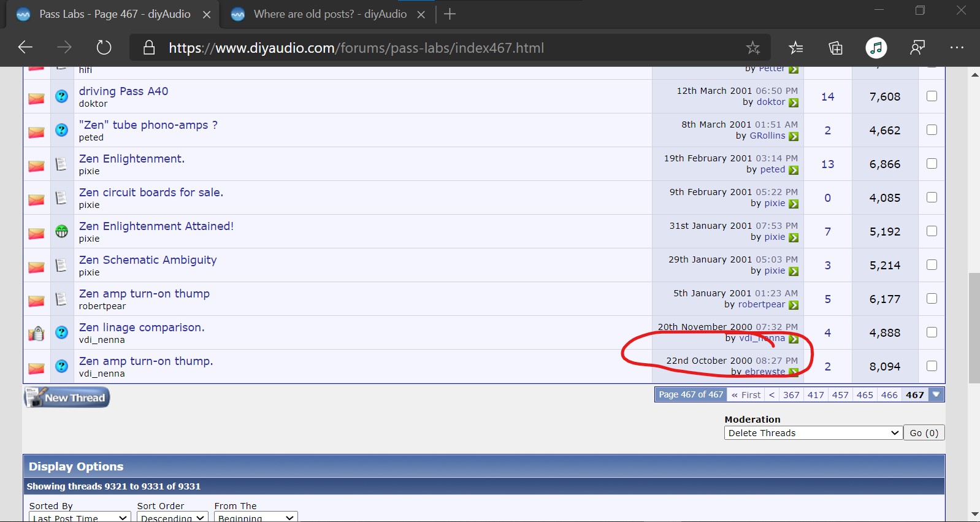Click envelope icon for Zen circuit boards row
Screen dimensions: 980x522
tap(36, 199)
